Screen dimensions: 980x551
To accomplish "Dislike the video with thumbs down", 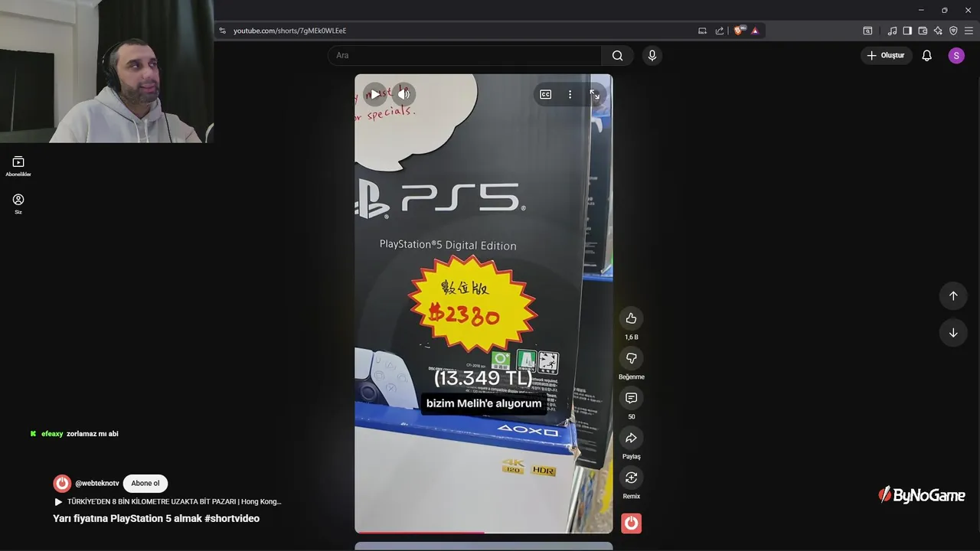I will 631,358.
